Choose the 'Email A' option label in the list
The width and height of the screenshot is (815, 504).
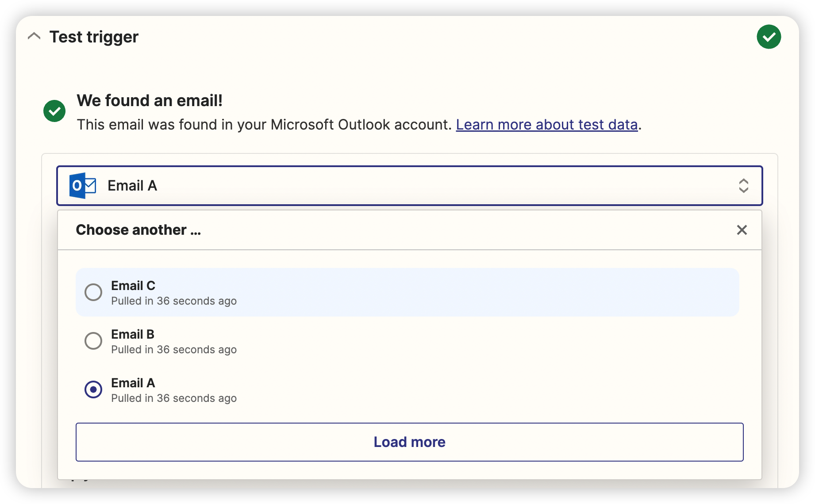click(x=133, y=383)
